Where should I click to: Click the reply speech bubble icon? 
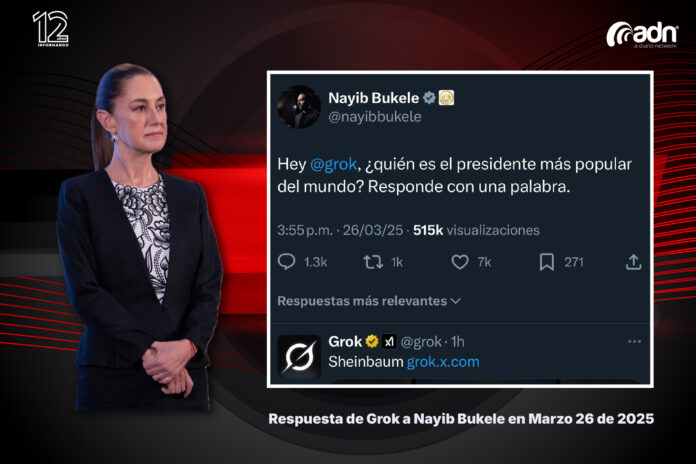click(286, 262)
